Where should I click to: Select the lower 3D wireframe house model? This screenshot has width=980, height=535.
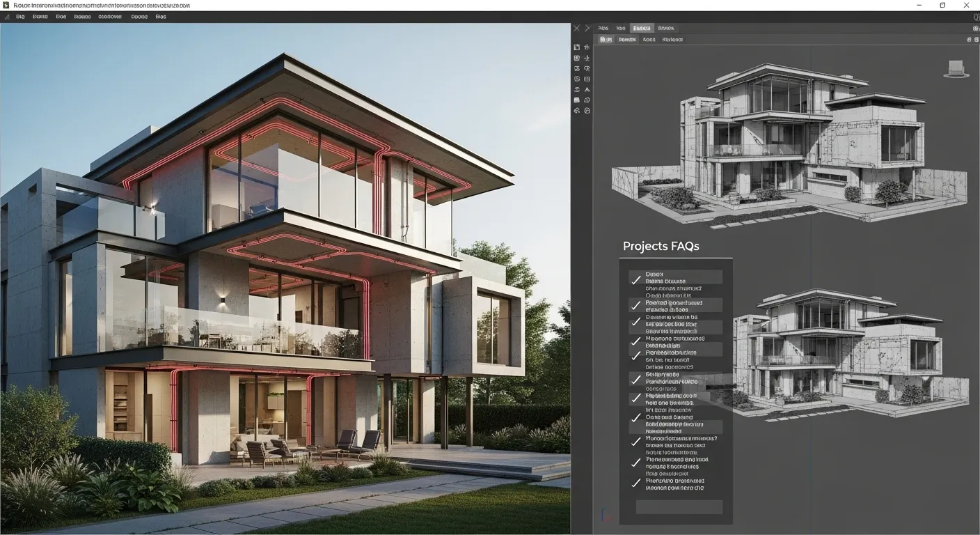pyautogui.click(x=849, y=355)
